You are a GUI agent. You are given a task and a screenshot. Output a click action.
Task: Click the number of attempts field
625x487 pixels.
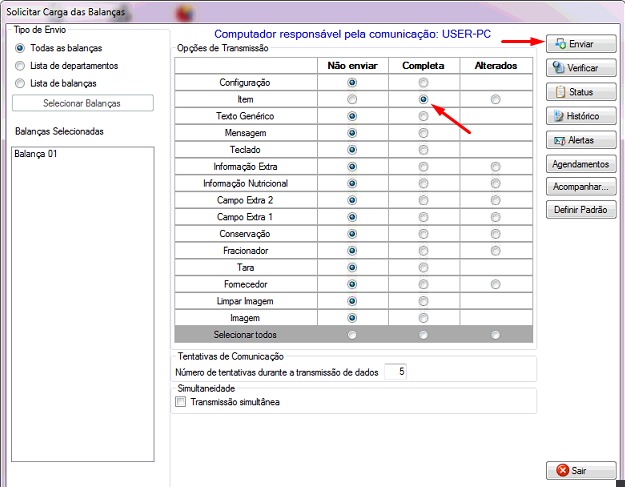tap(395, 372)
